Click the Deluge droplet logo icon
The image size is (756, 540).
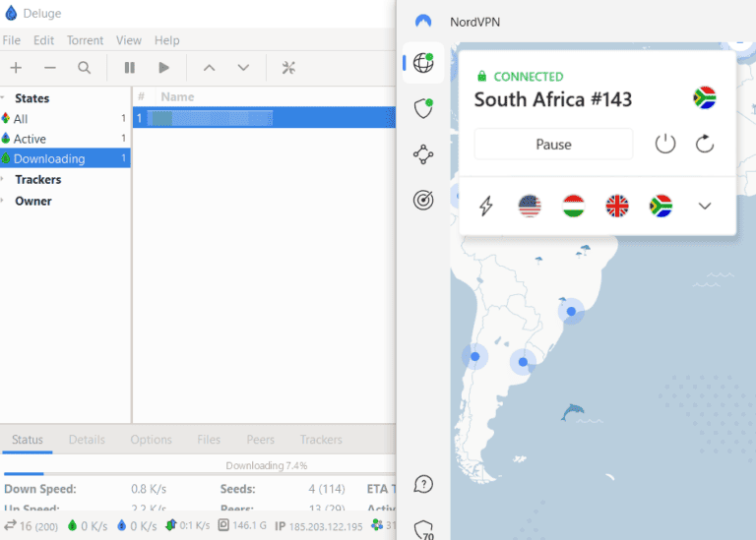(11, 13)
